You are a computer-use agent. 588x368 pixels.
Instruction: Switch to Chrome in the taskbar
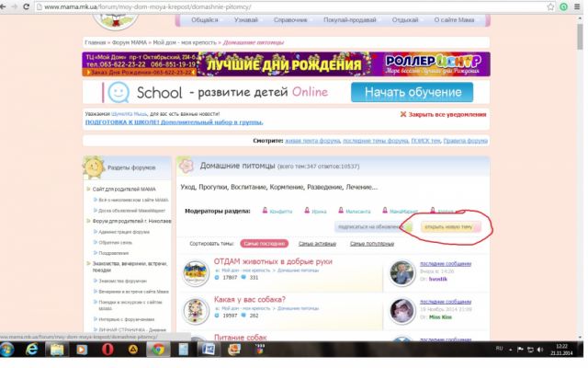157,351
